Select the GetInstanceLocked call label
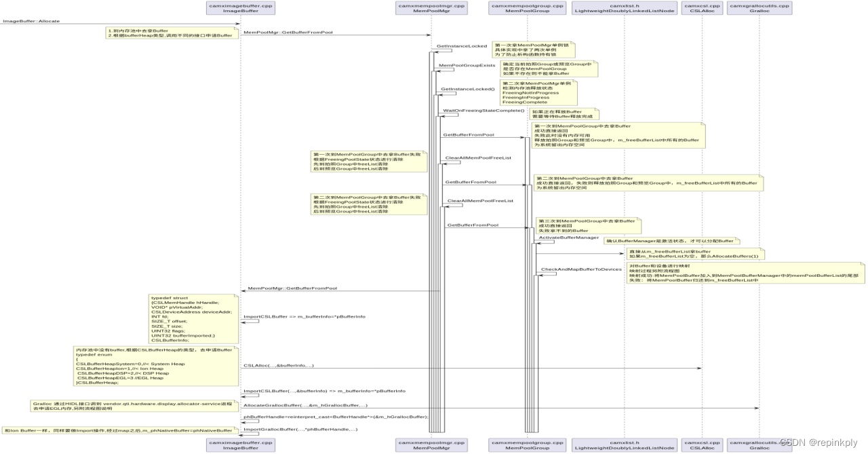Image resolution: width=868 pixels, height=454 pixels. click(460, 45)
